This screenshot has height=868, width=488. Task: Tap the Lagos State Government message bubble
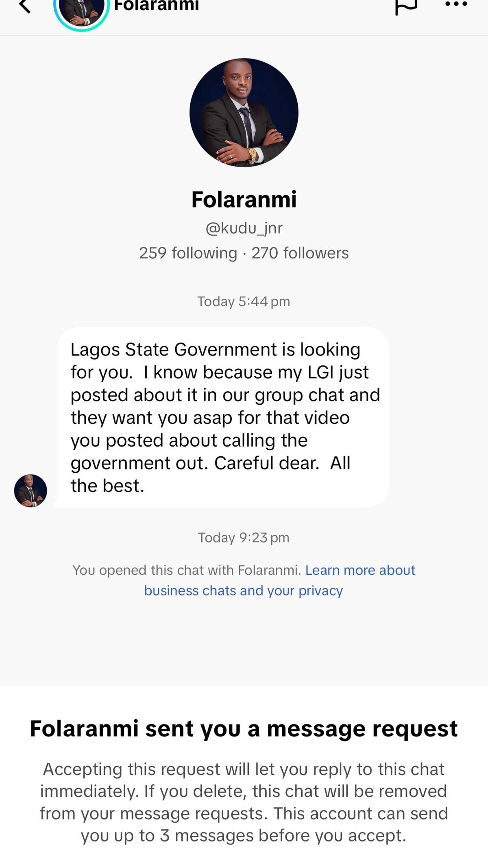coord(223,417)
